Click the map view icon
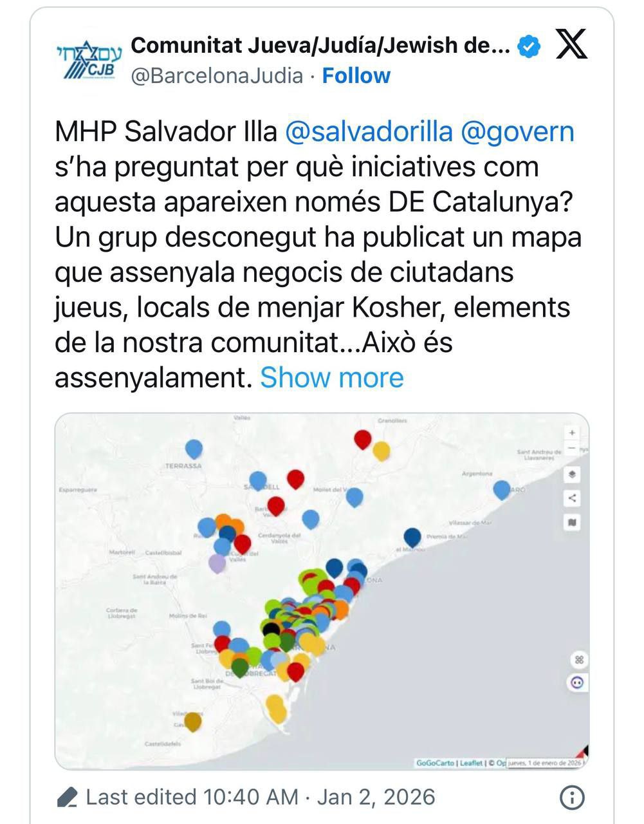 tap(572, 522)
